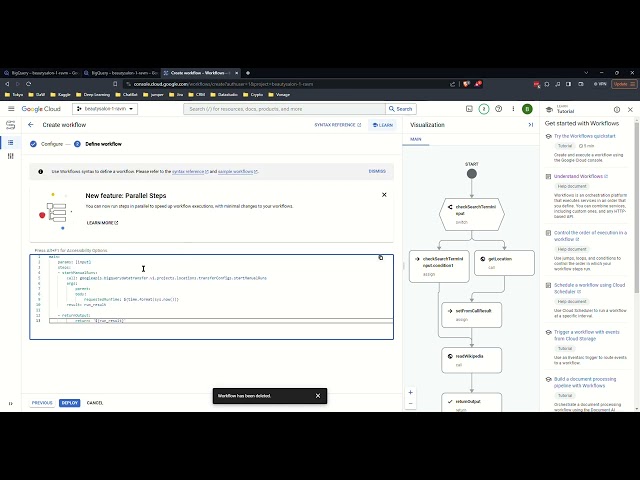The image size is (640, 480).
Task: Open the sample workflows link
Action: click(x=238, y=171)
